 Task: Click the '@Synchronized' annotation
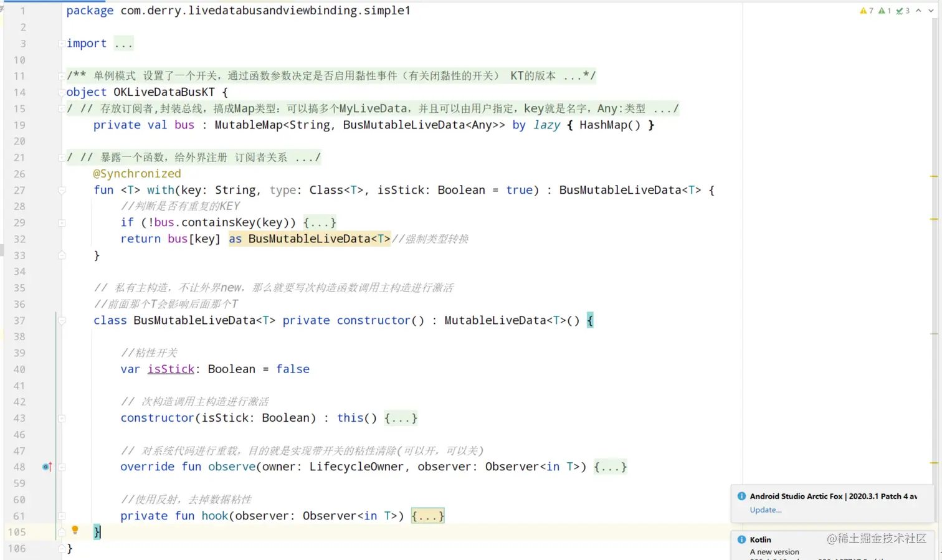click(x=137, y=174)
